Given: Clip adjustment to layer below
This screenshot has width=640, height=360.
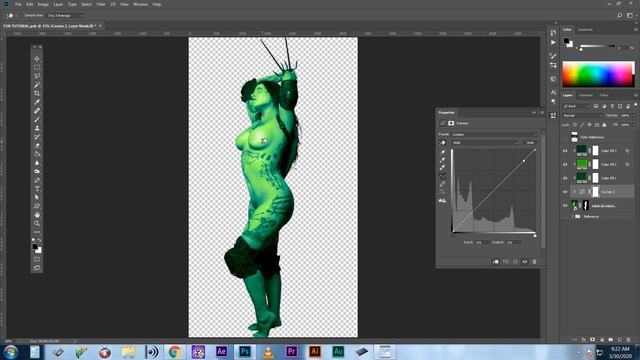Looking at the screenshot, I should (496, 262).
